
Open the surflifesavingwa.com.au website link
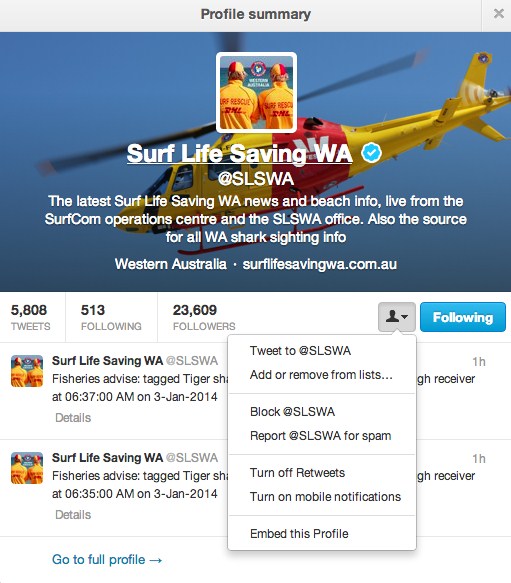(319, 264)
